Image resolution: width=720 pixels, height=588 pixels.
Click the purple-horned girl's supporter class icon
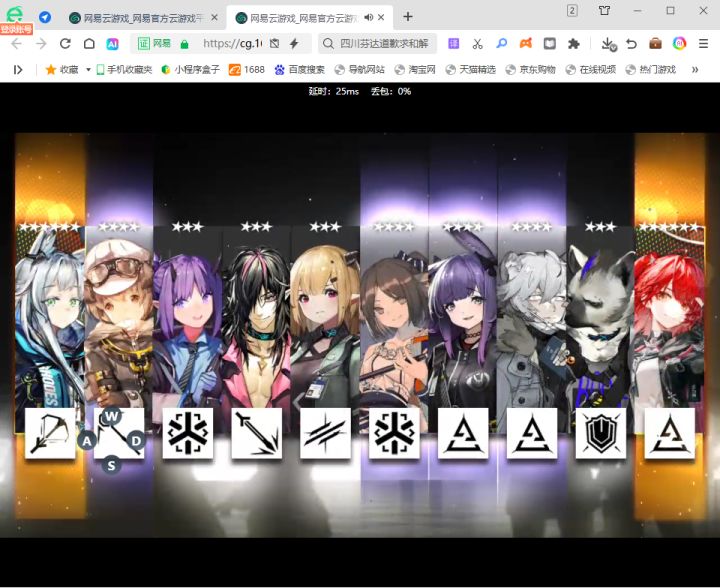pyautogui.click(x=188, y=433)
